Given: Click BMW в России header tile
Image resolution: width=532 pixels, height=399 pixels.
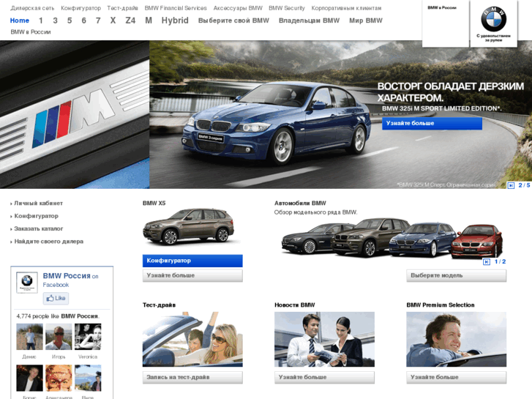Looking at the screenshot, I should coord(446,23).
